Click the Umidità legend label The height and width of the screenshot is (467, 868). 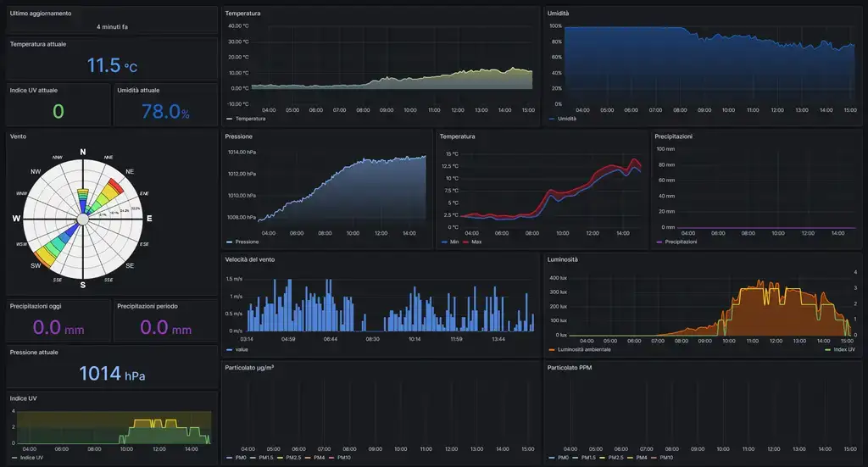(566, 119)
